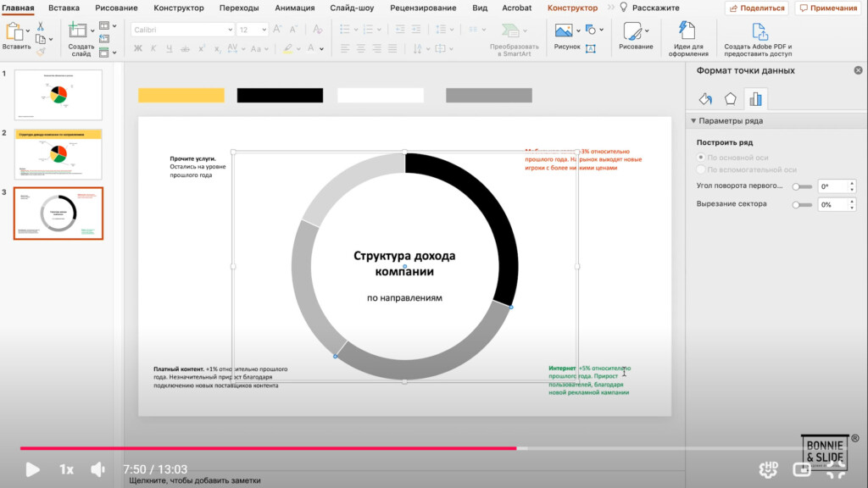This screenshot has height=488, width=868.
Task: Click the Создать слайд icon
Action: coord(77,31)
